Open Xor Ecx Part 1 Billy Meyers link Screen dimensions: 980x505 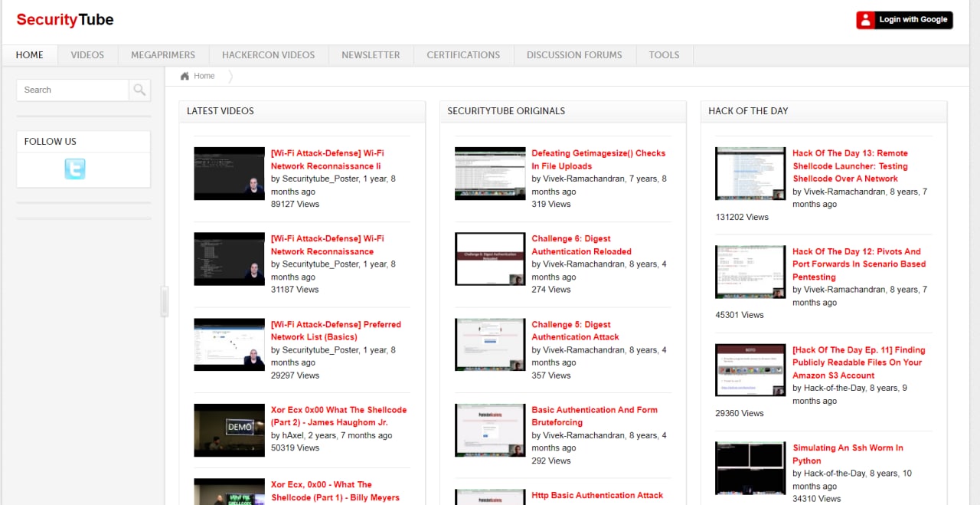pos(335,491)
